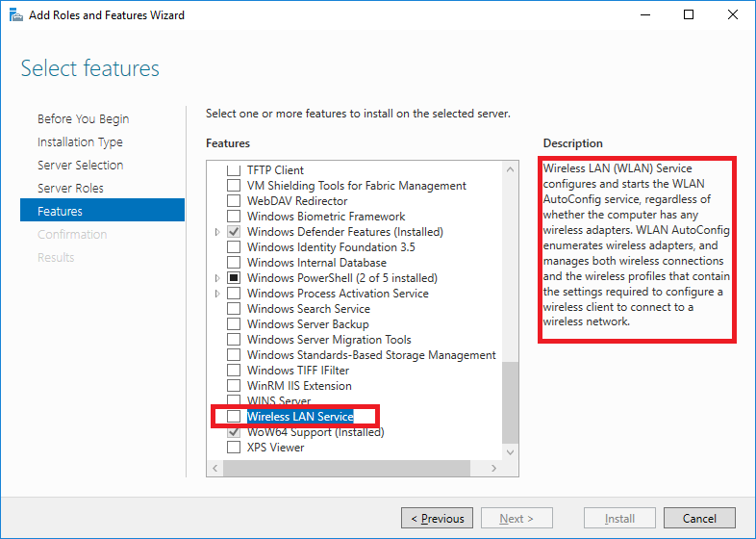Open the Server Selection page

click(80, 165)
